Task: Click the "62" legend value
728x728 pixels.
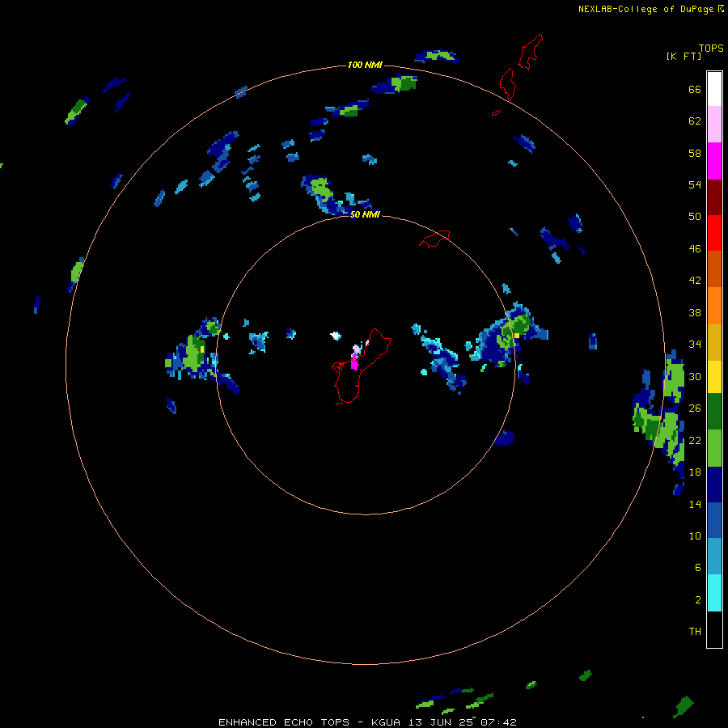Action: click(695, 121)
